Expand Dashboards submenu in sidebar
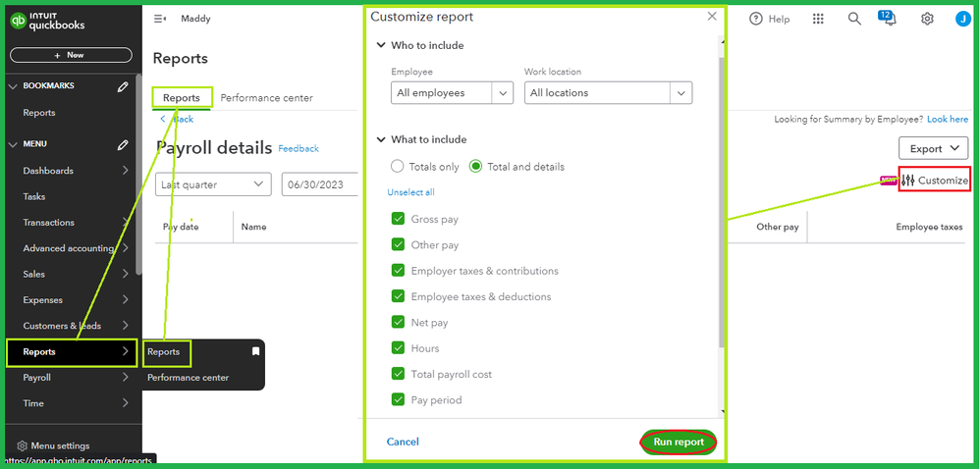 point(126,171)
